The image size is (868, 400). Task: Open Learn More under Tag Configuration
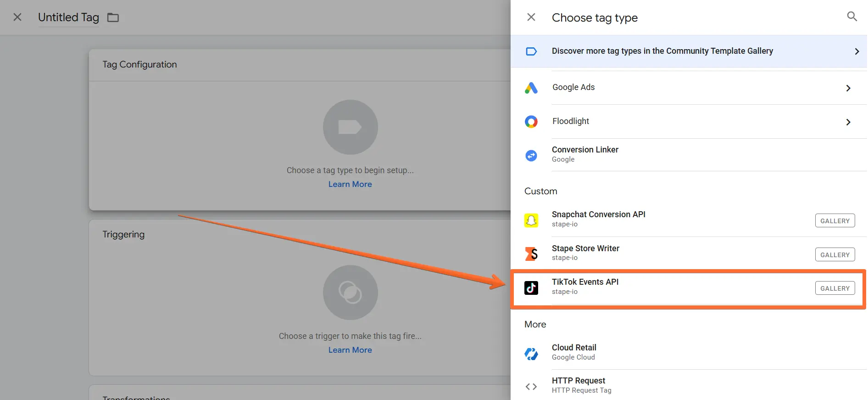pos(350,184)
